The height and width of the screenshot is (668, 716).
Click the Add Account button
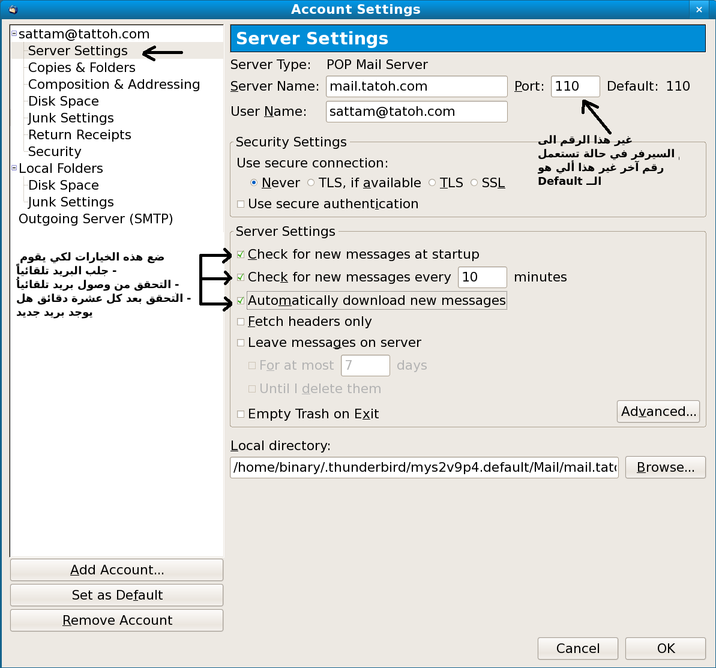click(117, 570)
